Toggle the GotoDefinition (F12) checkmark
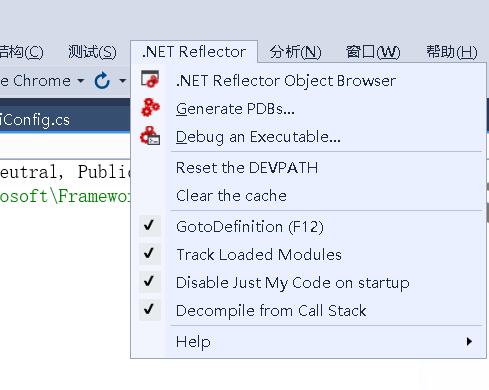 click(149, 226)
